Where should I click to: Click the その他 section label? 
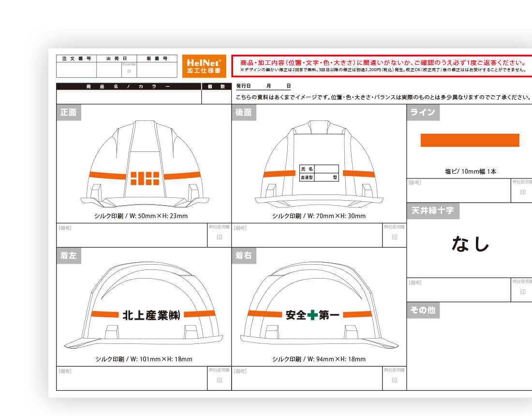coord(423,310)
